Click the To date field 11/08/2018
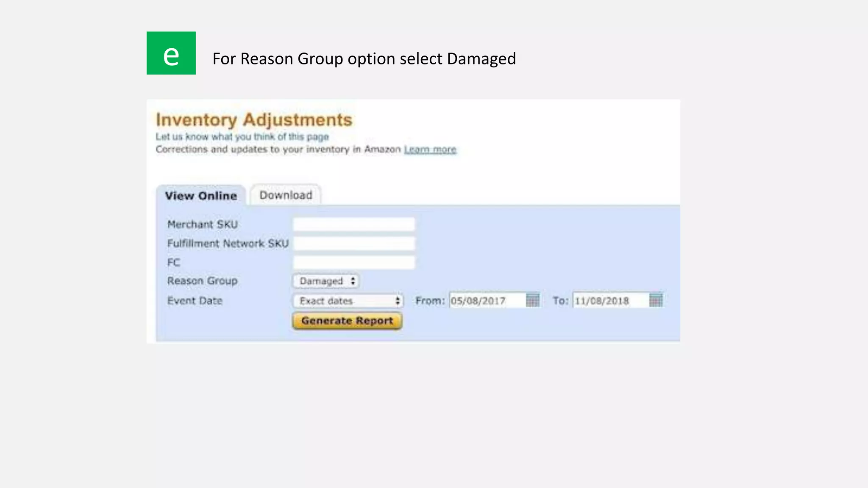868x488 pixels. (x=611, y=301)
